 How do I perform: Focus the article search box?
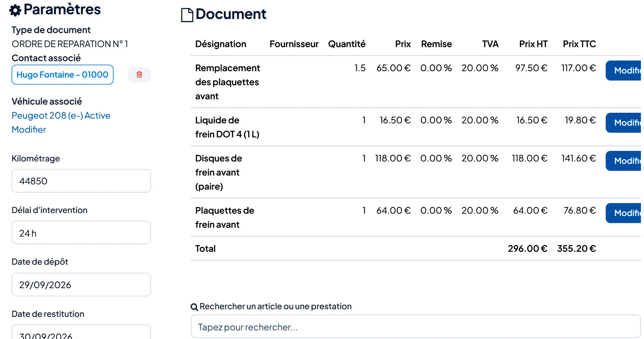pos(416,327)
